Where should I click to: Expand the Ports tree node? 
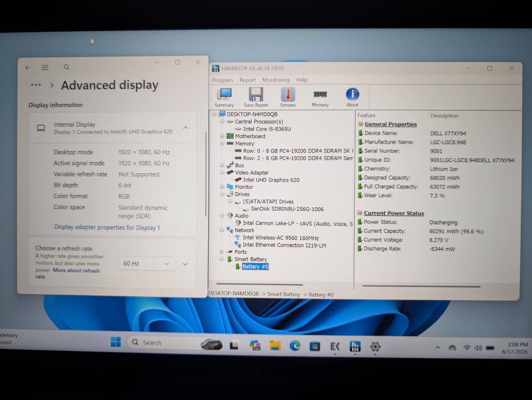222,252
